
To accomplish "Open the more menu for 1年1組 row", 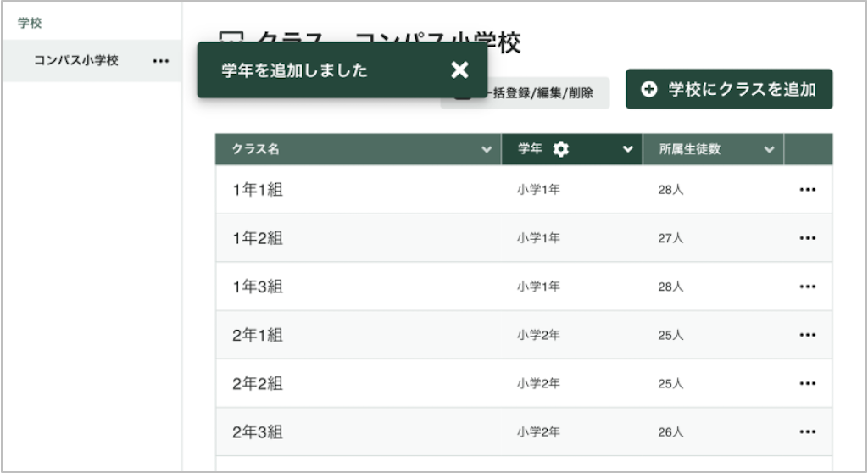I will pos(807,190).
